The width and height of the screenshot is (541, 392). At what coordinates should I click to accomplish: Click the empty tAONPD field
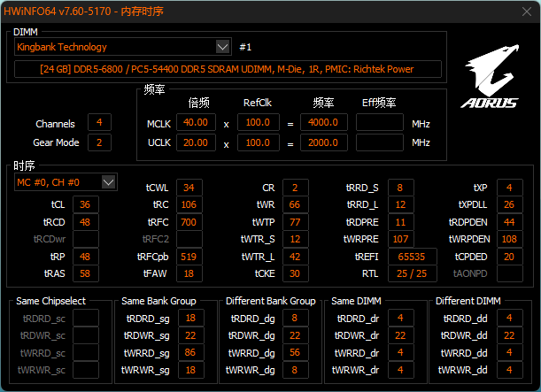(510, 273)
